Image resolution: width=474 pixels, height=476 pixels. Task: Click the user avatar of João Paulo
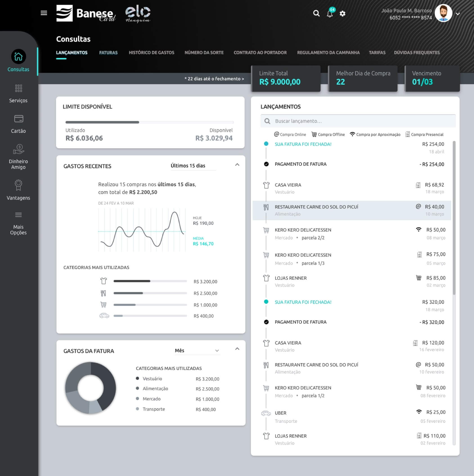click(x=443, y=13)
